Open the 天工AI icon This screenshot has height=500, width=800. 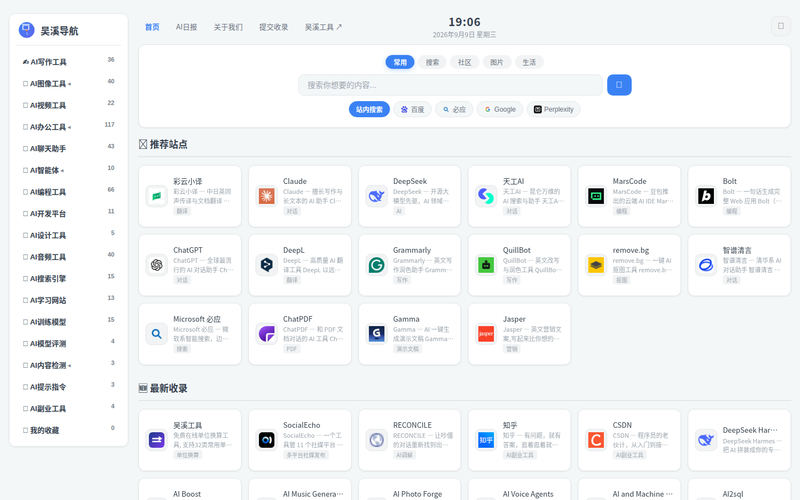click(x=486, y=196)
